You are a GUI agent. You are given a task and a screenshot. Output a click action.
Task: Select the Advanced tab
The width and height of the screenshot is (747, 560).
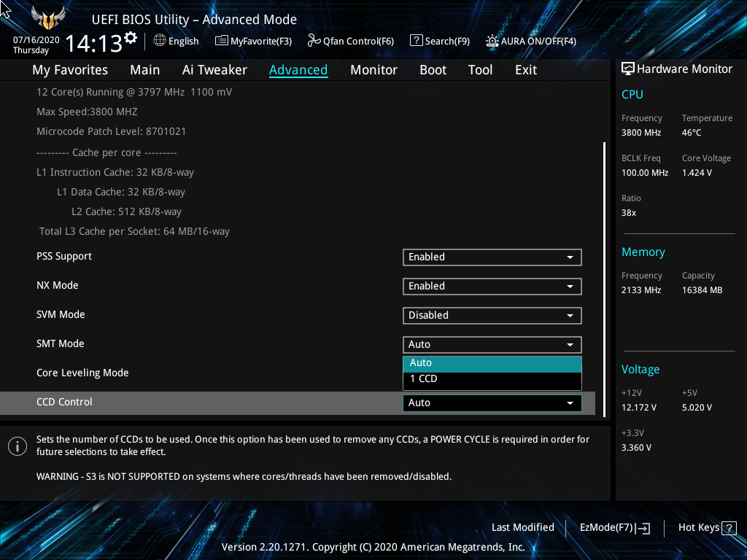298,70
